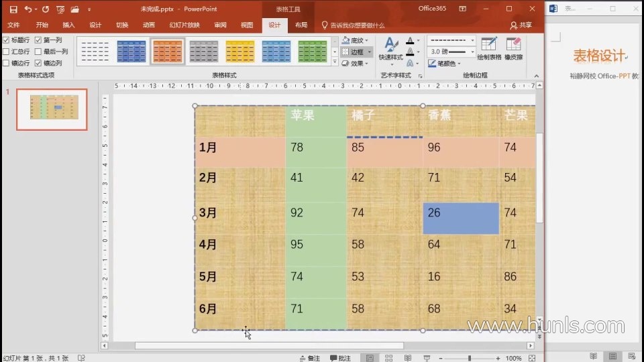The image size is (644, 362).
Task: Switch to Reading view icon in PowerPoint
Action: point(407,358)
